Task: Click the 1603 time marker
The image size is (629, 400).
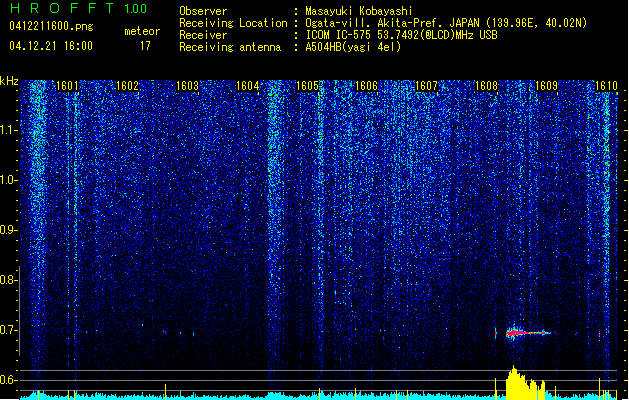Action: pyautogui.click(x=187, y=86)
